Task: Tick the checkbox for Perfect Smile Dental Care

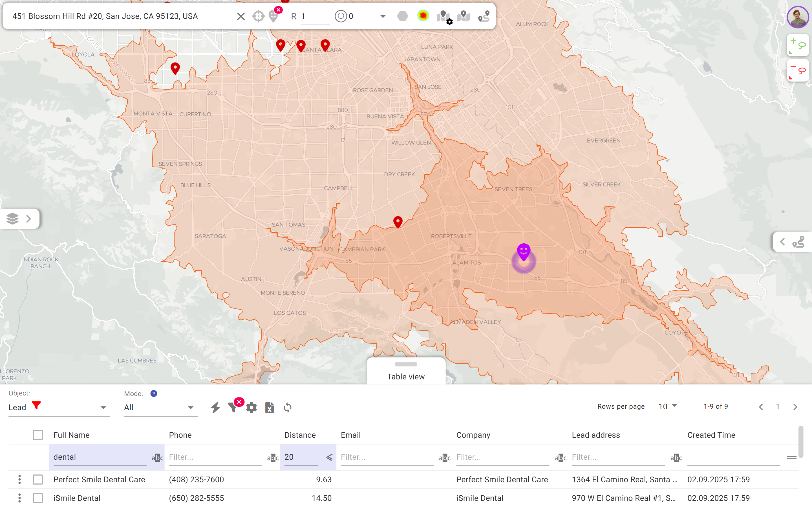Action: (37, 479)
